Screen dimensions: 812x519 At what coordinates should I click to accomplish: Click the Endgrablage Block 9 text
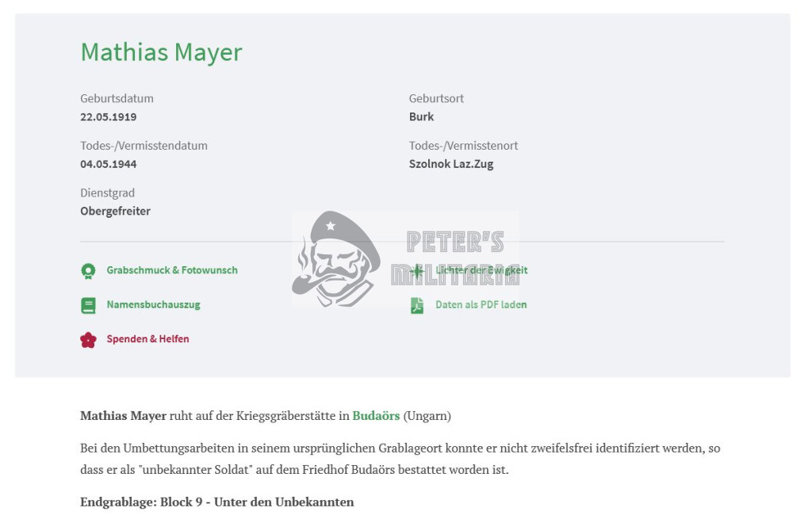217,502
